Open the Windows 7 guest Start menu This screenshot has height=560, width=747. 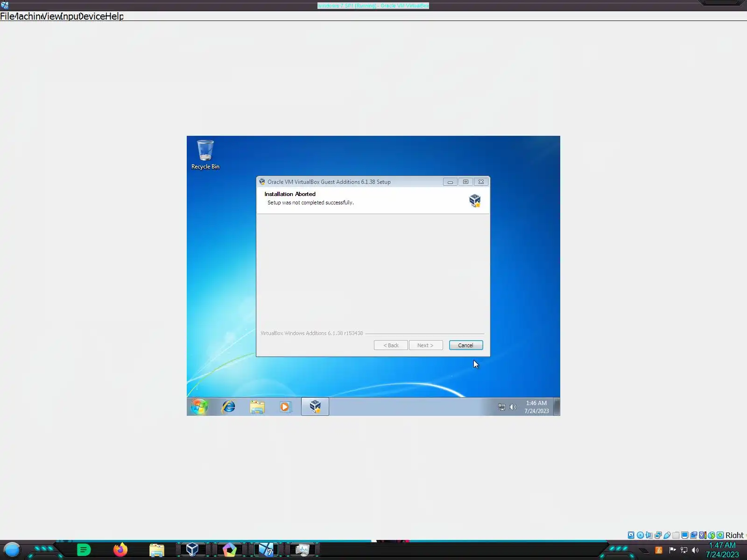coord(199,406)
